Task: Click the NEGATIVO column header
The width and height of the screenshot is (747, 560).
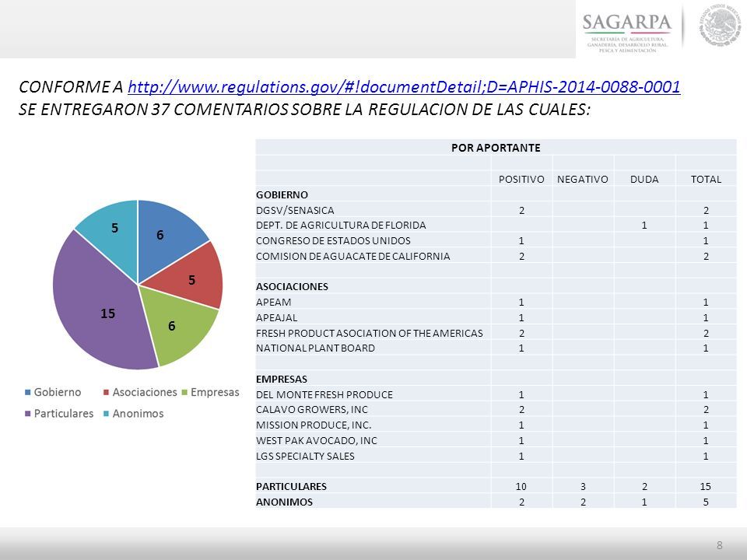Action: 583,179
